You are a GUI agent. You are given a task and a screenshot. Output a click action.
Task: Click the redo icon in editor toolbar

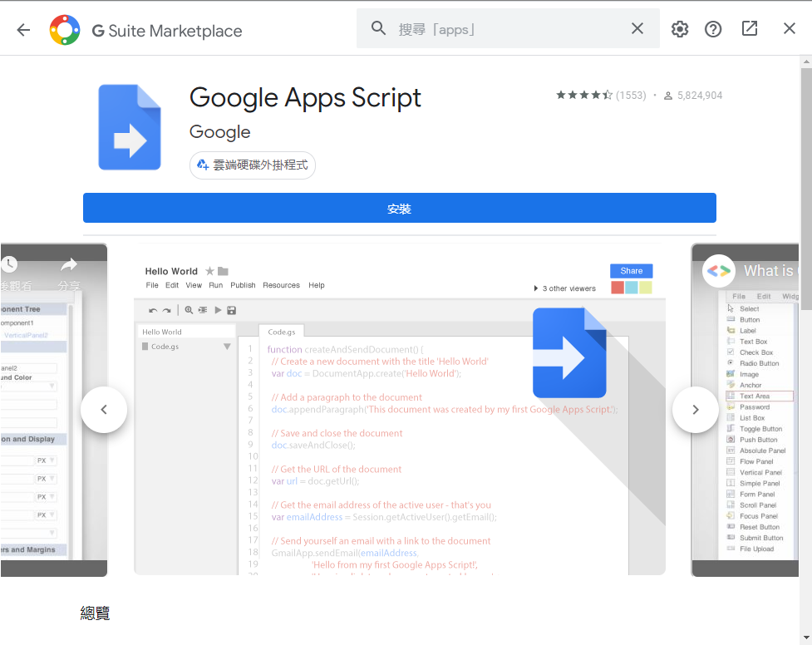[x=166, y=310]
